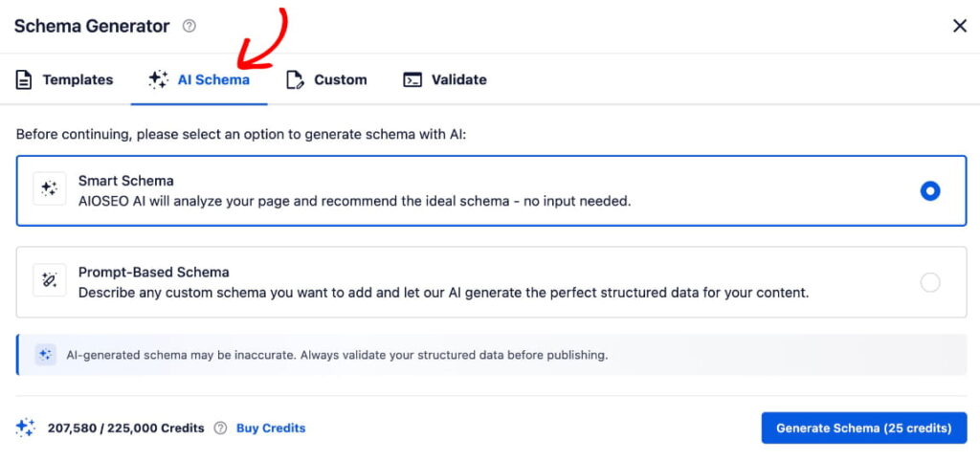The image size is (980, 461).
Task: Switch to the Templates tab
Action: (x=77, y=80)
